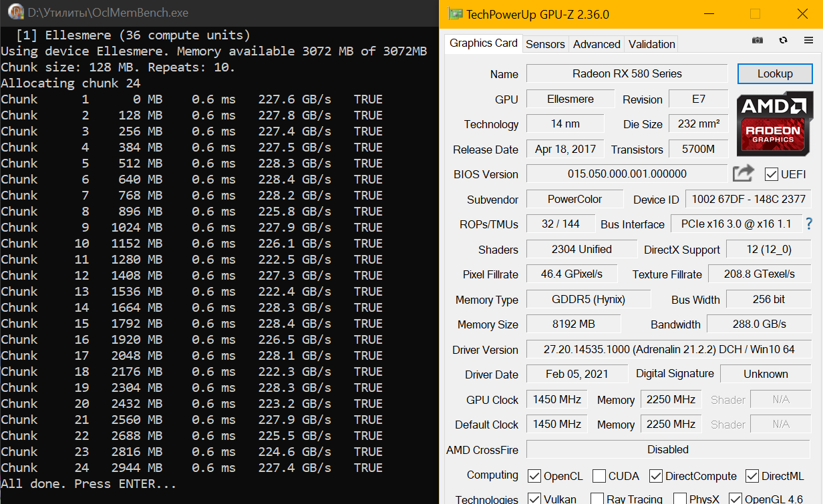This screenshot has height=504, width=823.
Task: Click the Lookup button
Action: tap(775, 73)
